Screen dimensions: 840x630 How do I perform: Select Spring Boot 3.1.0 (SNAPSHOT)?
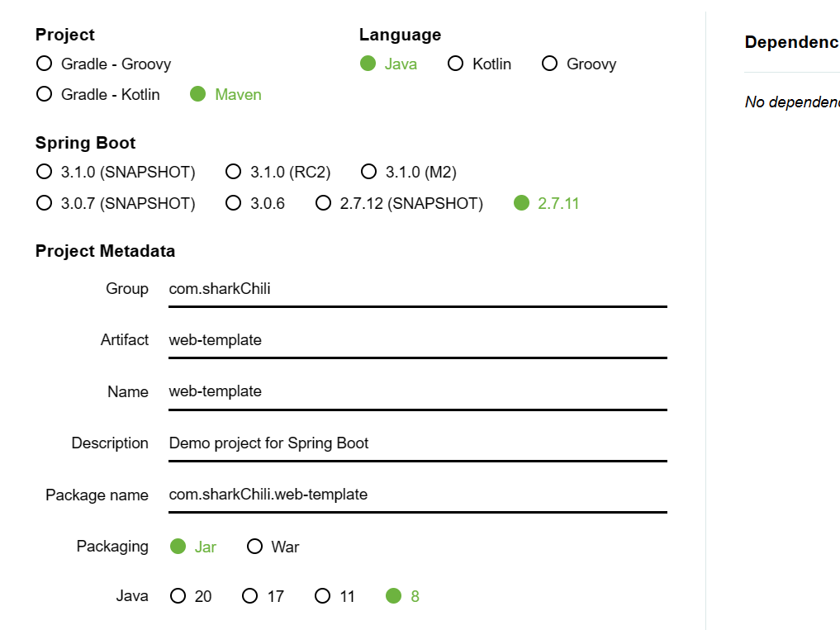click(x=45, y=172)
